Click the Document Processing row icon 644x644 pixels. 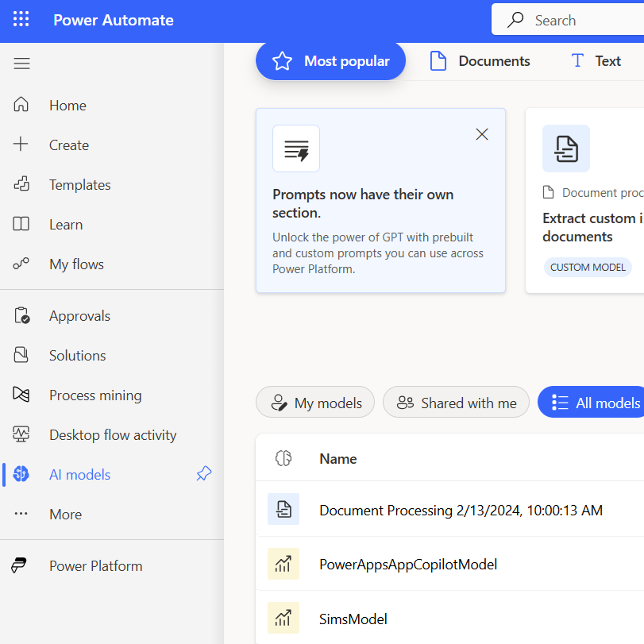283,509
